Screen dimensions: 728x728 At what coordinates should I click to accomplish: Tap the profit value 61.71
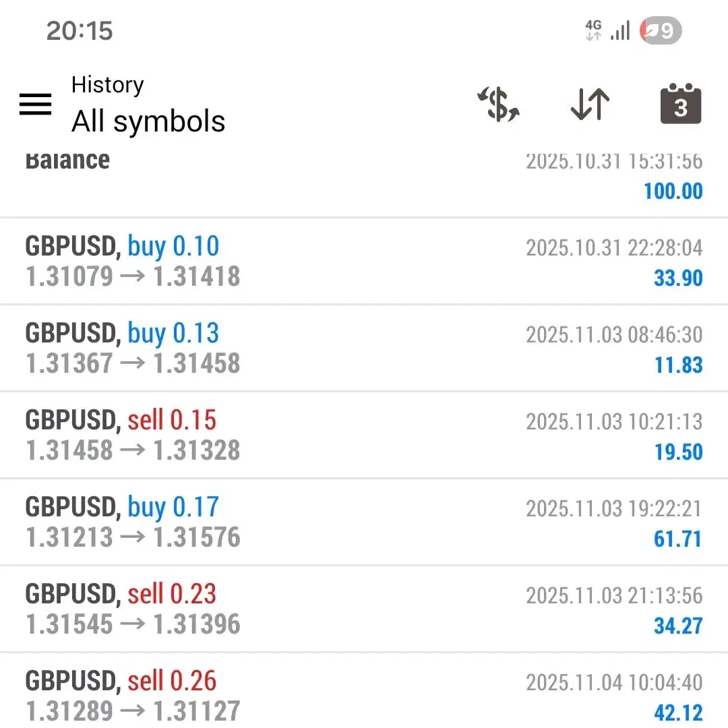point(678,539)
